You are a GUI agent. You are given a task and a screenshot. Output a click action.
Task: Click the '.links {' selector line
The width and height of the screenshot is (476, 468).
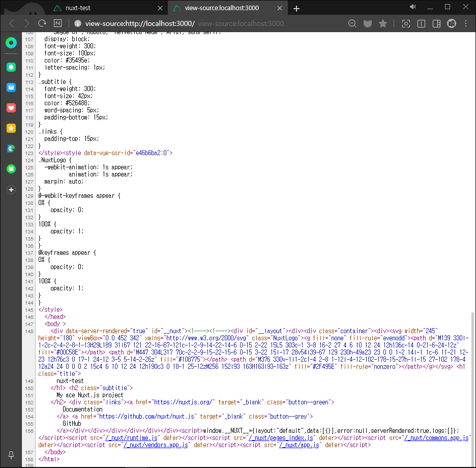(50, 132)
